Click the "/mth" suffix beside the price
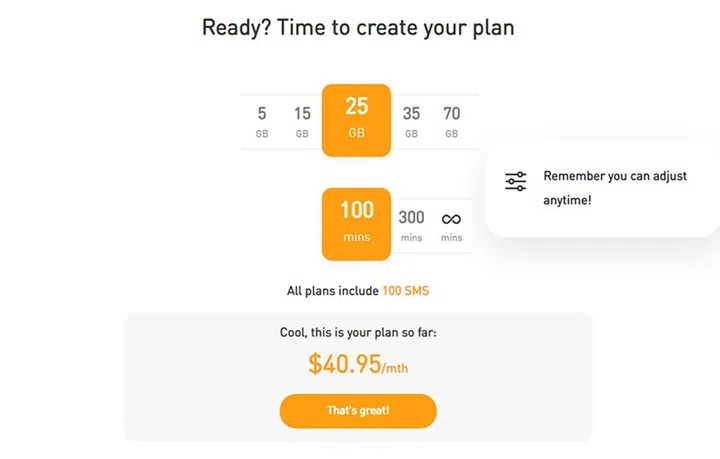 point(395,369)
